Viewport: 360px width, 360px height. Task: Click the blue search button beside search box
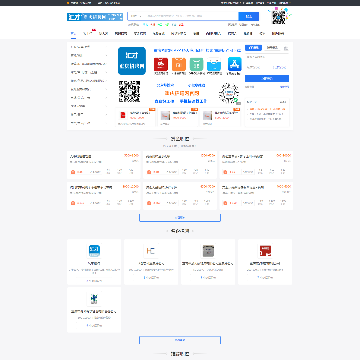pyautogui.click(x=249, y=16)
